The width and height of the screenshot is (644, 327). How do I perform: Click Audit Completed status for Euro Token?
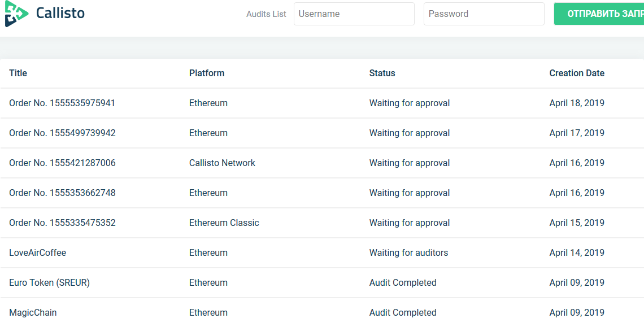pyautogui.click(x=402, y=283)
